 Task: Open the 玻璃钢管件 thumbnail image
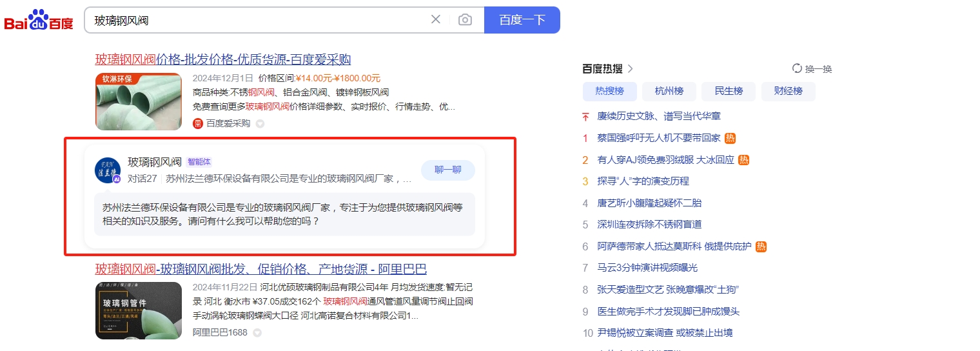139,310
